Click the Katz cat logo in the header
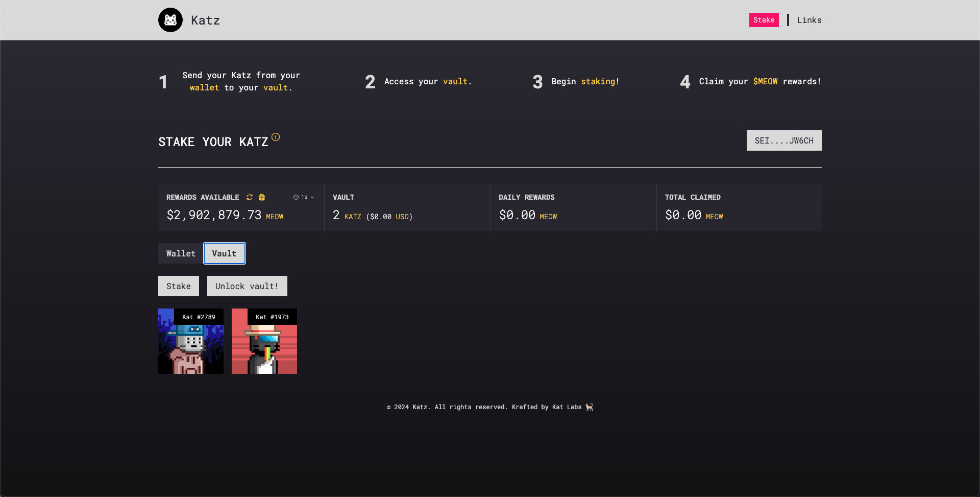This screenshot has width=980, height=497. coord(170,20)
